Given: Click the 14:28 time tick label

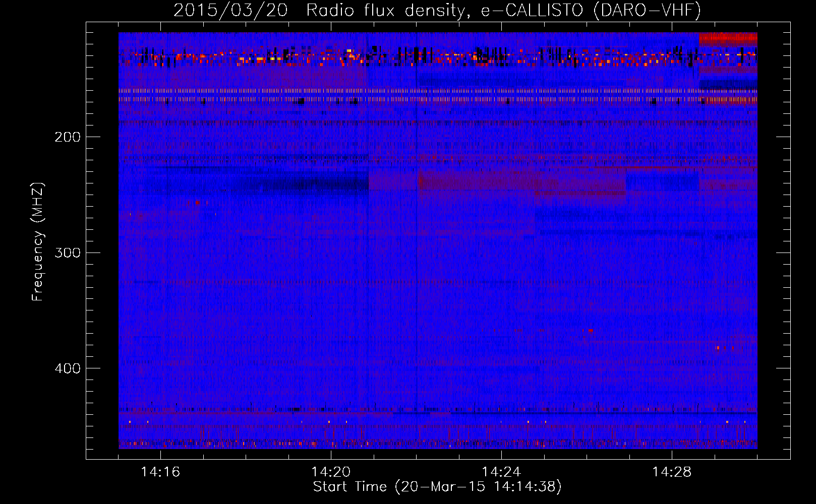Looking at the screenshot, I should click(672, 472).
